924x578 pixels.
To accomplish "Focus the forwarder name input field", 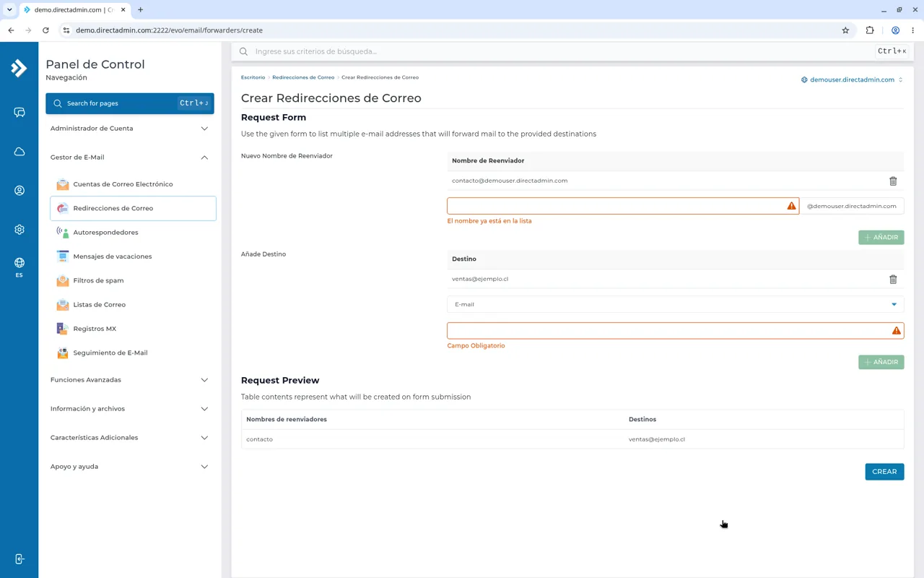I will coord(622,206).
